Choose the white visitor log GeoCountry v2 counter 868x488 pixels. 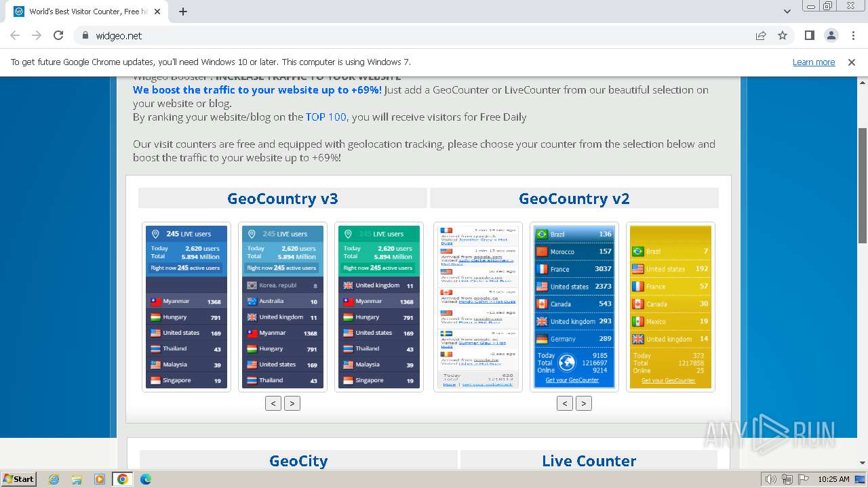(x=478, y=307)
